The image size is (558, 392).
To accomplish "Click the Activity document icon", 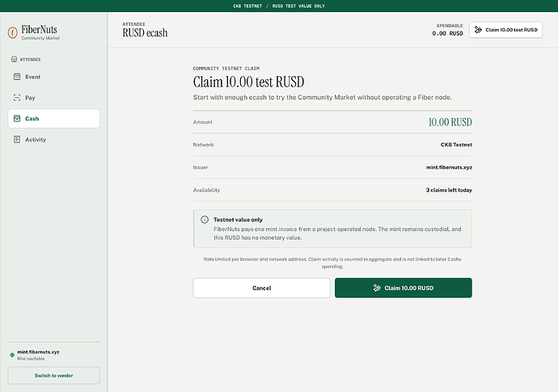I will (17, 140).
